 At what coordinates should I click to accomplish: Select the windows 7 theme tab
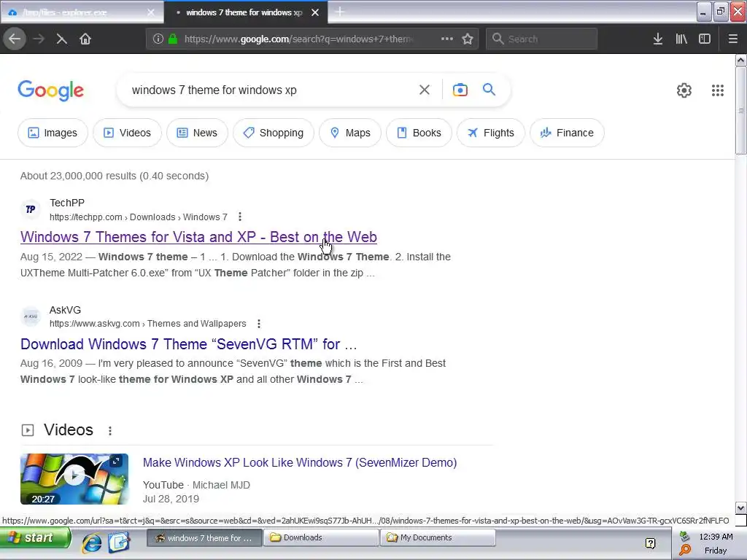(245, 12)
